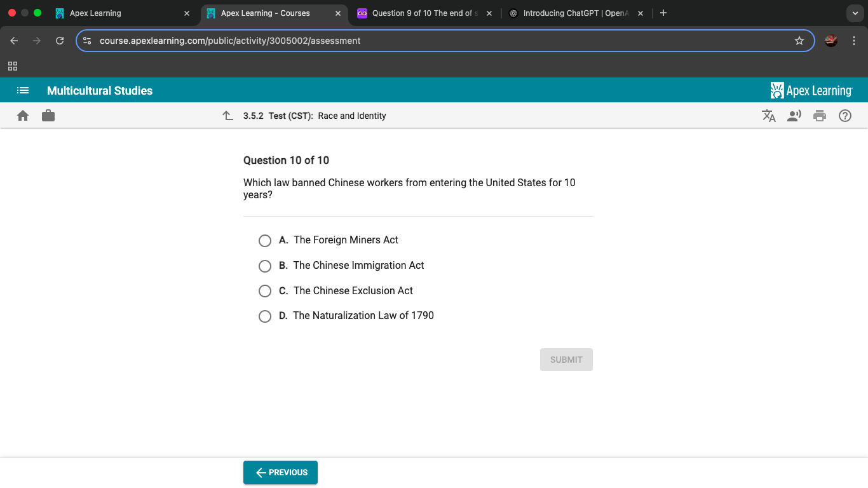Enable the text-to-speech icon
Viewport: 868px width, 488px height.
(794, 116)
